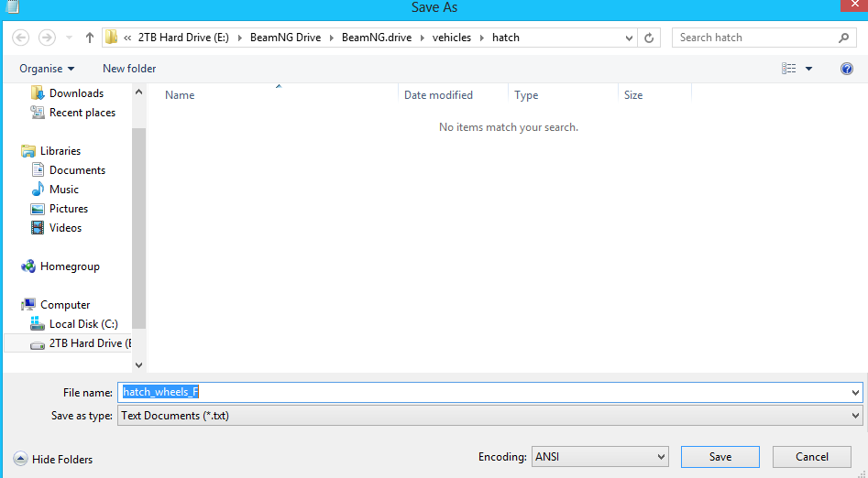Open Pictures library
Viewport: 868px width, 478px height.
[69, 209]
